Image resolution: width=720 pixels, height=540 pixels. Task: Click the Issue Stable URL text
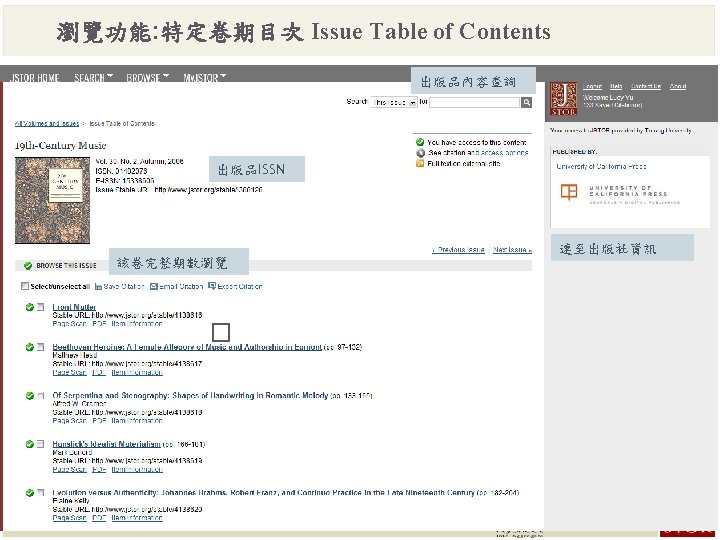[179, 190]
